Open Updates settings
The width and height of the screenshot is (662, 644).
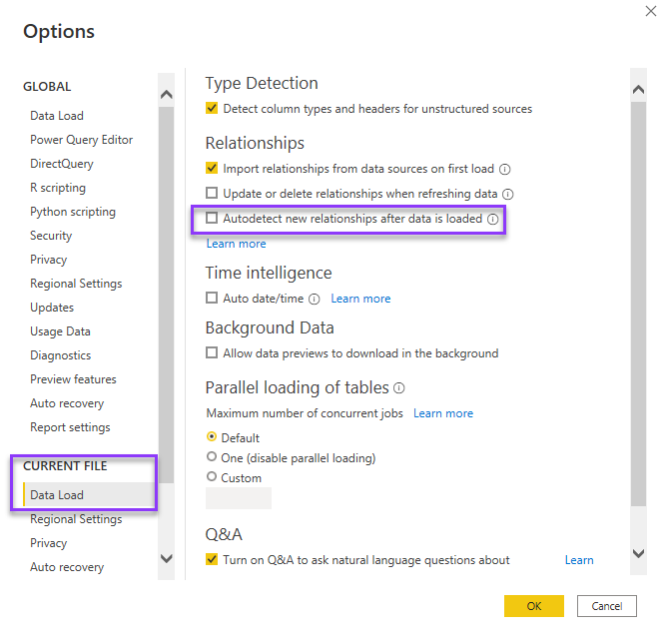click(52, 308)
